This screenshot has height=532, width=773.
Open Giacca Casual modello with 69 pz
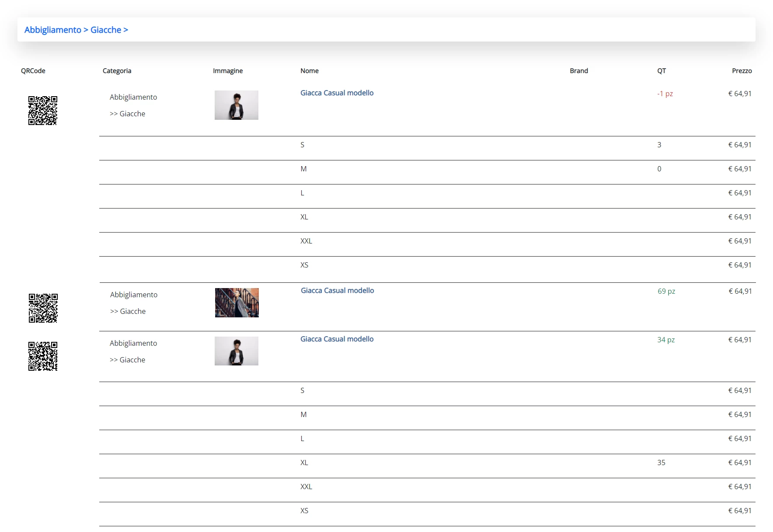(338, 290)
